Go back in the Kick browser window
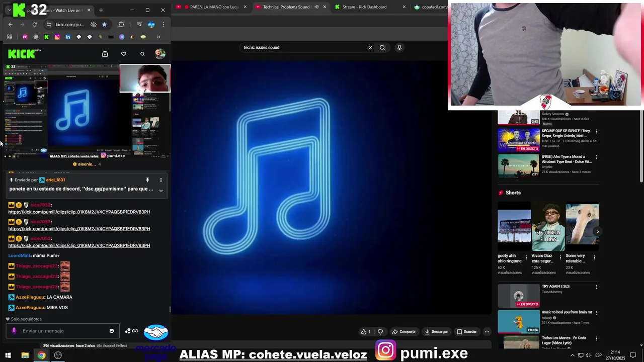 point(11,24)
